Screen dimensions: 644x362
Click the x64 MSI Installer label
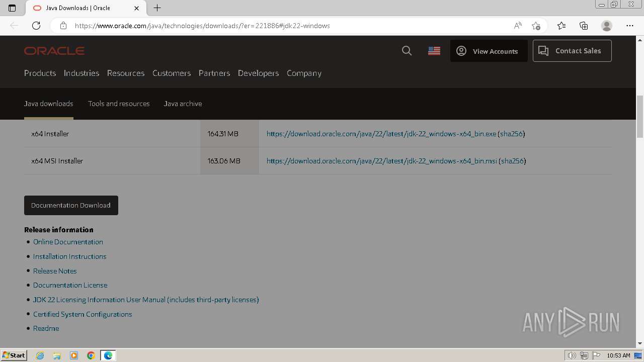click(57, 161)
